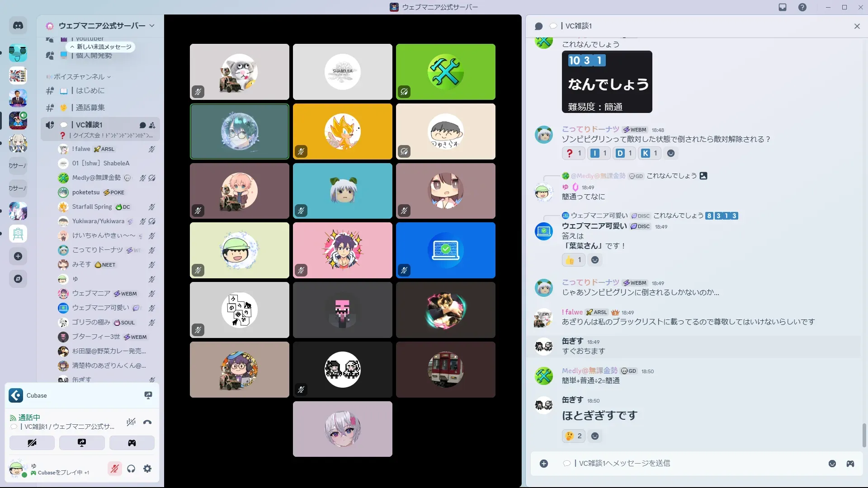
Task: Start an activity with the gamepad button
Action: [132, 443]
